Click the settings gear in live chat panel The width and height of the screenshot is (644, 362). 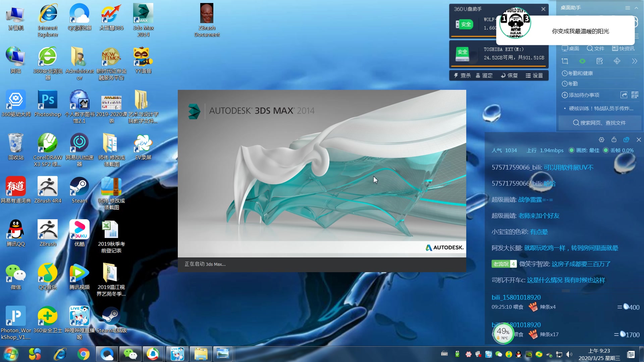601,140
